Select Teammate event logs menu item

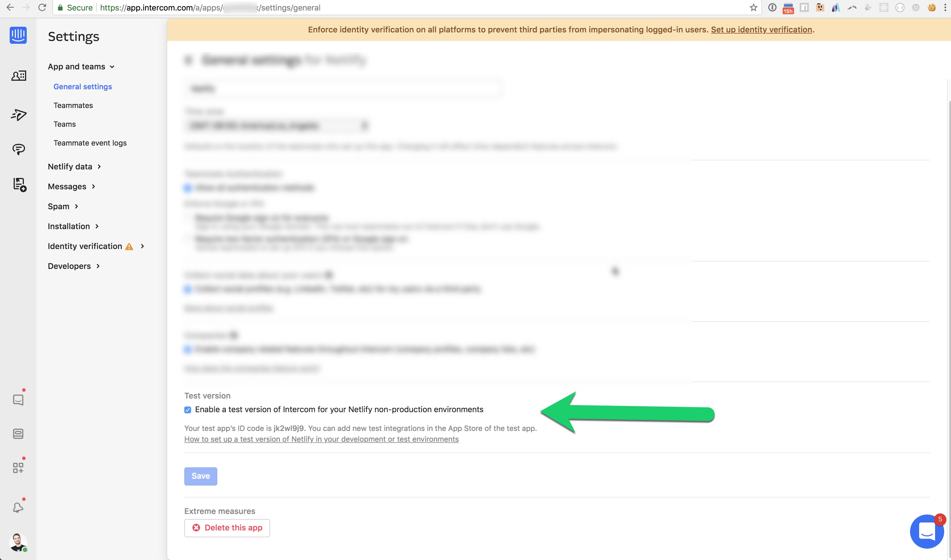[90, 142]
